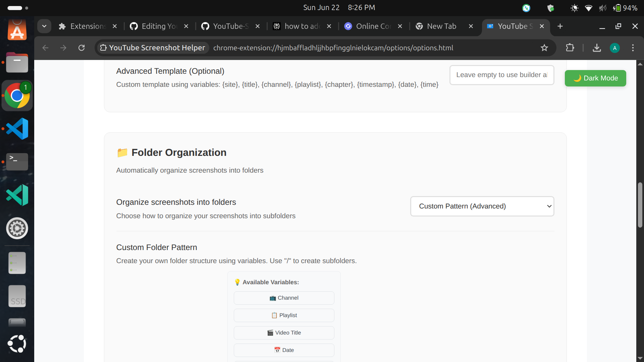Screen dimensions: 644x362
Task: Insert the Video Title variable
Action: (284, 333)
